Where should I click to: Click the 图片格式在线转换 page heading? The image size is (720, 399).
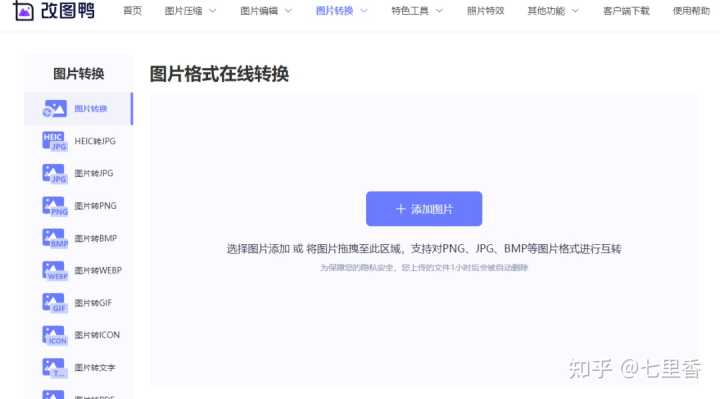click(219, 74)
